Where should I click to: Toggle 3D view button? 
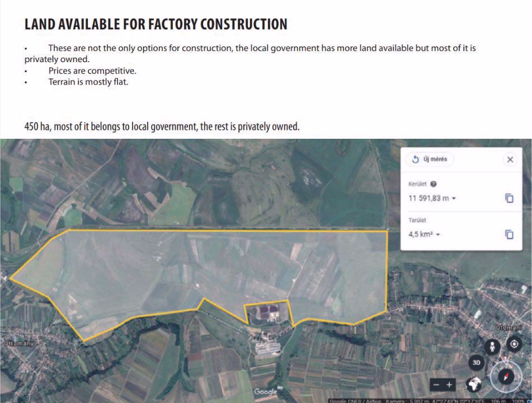tap(477, 363)
